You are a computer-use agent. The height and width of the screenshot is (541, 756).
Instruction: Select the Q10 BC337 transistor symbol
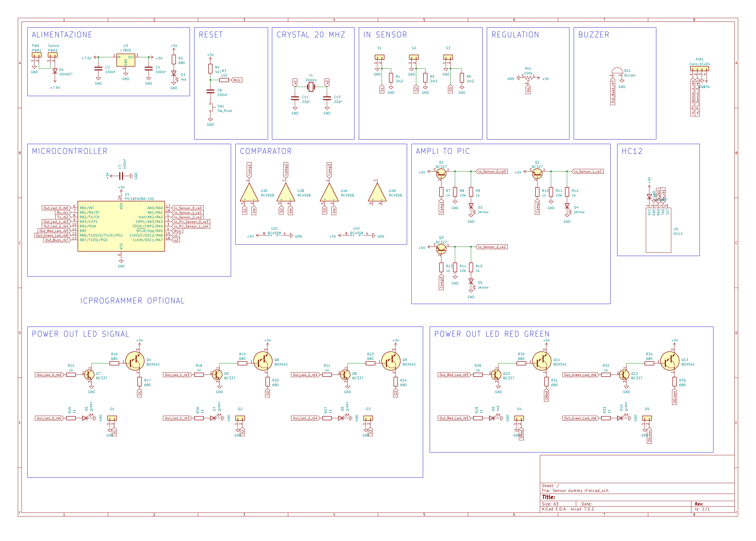click(x=496, y=375)
